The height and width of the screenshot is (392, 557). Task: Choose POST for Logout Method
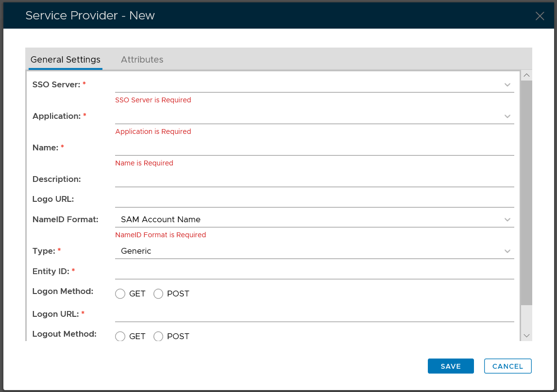[158, 336]
